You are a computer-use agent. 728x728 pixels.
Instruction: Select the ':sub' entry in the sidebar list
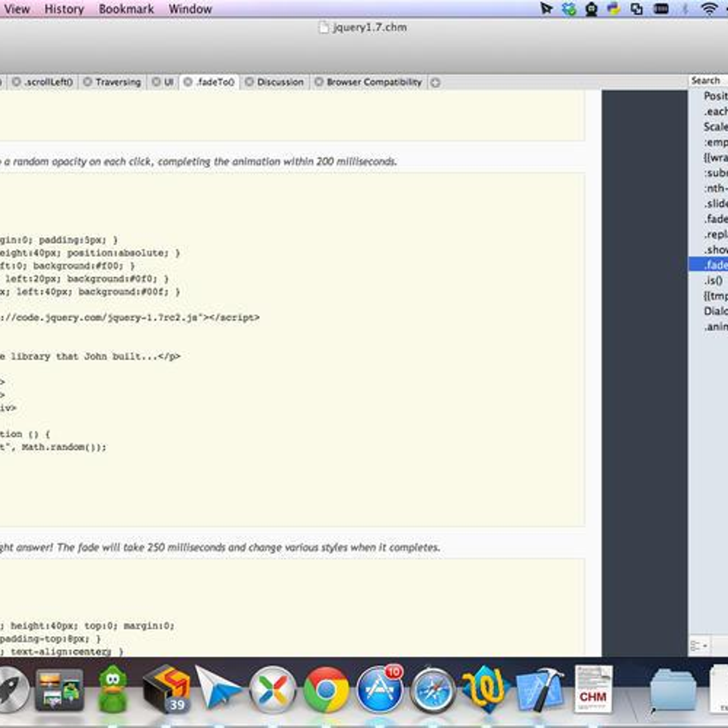pyautogui.click(x=708, y=173)
